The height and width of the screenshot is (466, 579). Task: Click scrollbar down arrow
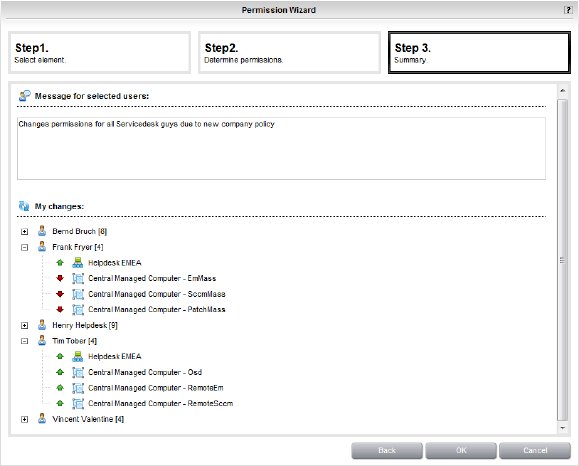click(562, 428)
